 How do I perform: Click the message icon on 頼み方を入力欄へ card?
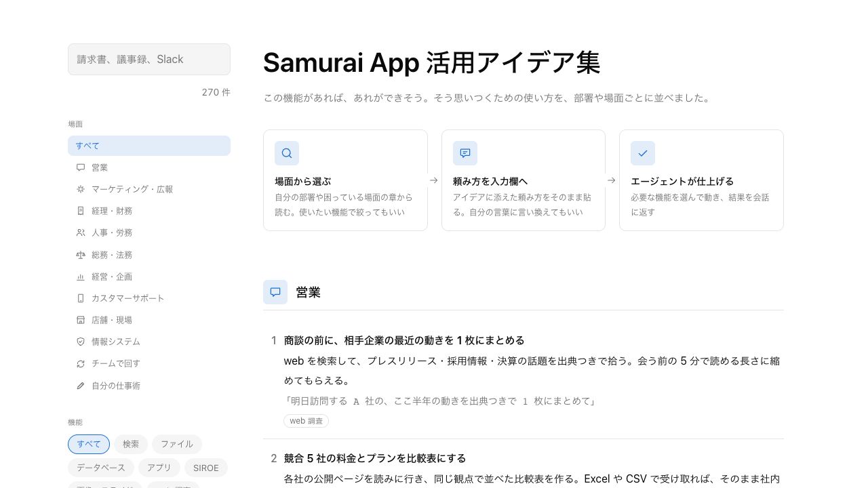coord(465,153)
